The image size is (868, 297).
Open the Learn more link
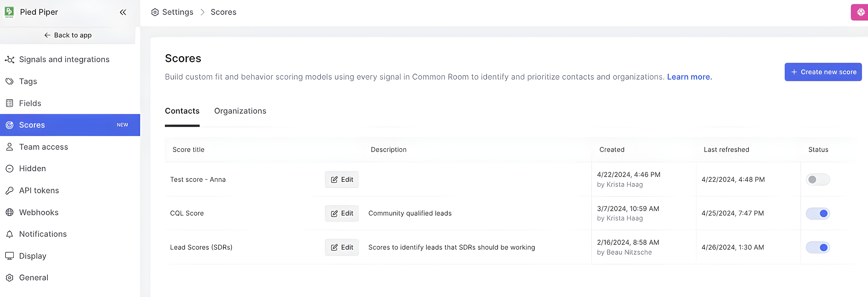click(x=689, y=77)
